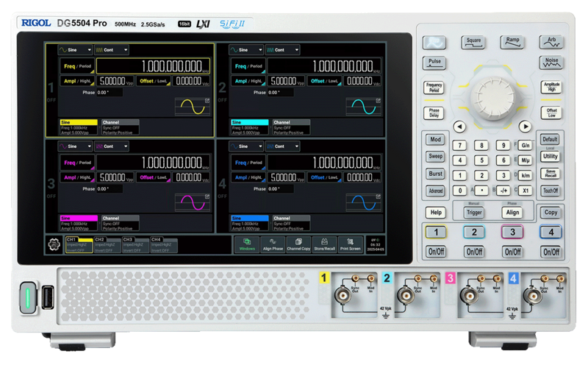Select channel with yellow 1 key

436,232
